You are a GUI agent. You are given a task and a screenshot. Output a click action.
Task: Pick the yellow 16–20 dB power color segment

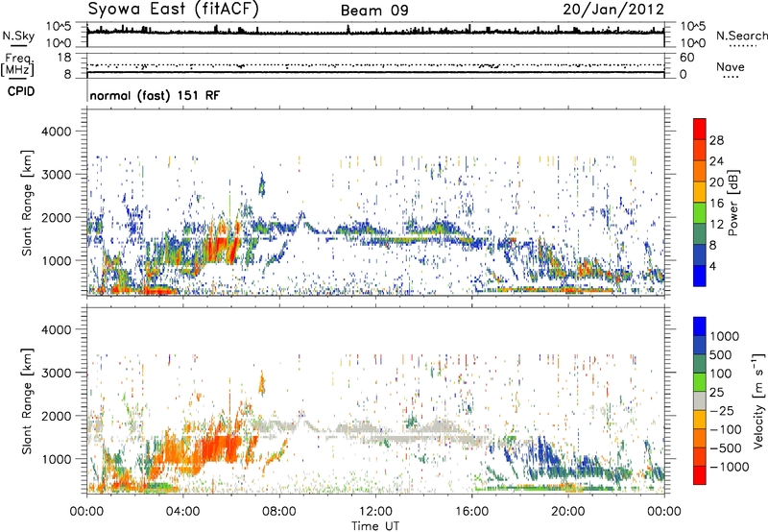click(x=700, y=192)
